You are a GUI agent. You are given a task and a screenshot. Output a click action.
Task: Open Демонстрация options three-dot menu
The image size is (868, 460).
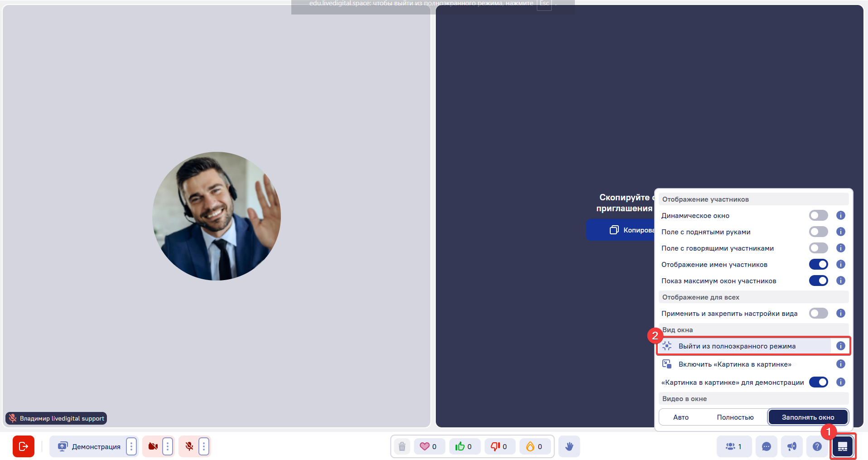click(131, 446)
